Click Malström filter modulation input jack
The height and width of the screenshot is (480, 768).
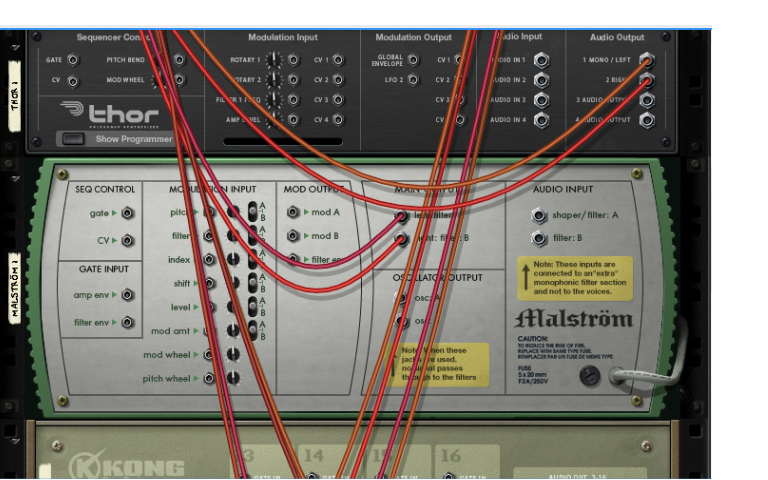click(209, 236)
